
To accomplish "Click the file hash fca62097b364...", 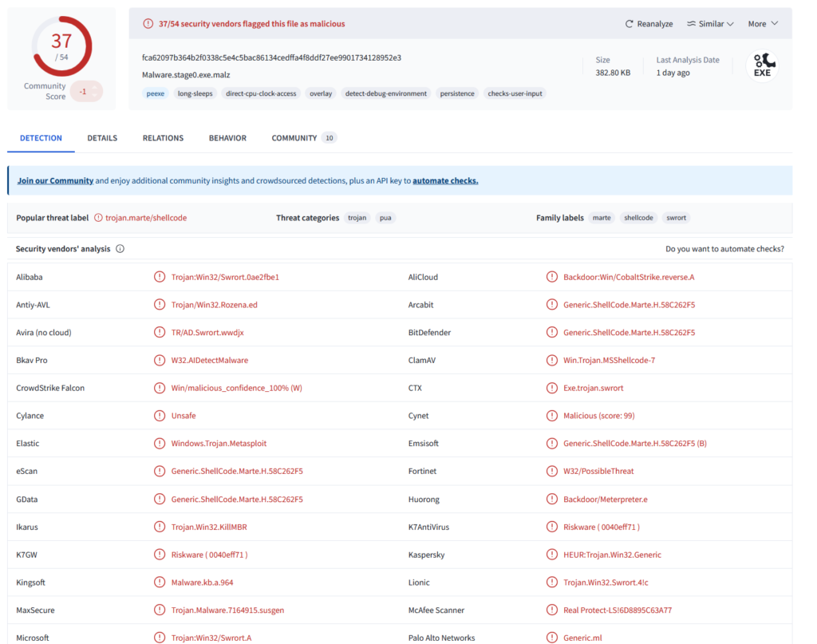I will [x=271, y=57].
